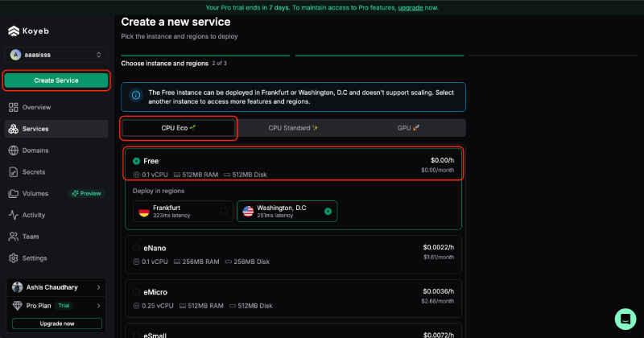
Task: Switch to the CPU Standard tab
Action: point(293,128)
